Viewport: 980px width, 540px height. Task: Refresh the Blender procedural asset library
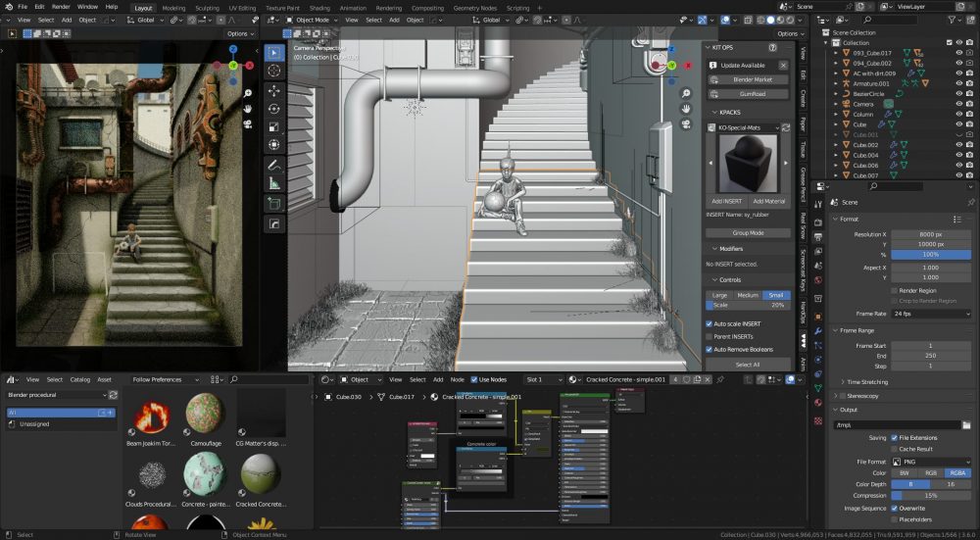(x=114, y=395)
